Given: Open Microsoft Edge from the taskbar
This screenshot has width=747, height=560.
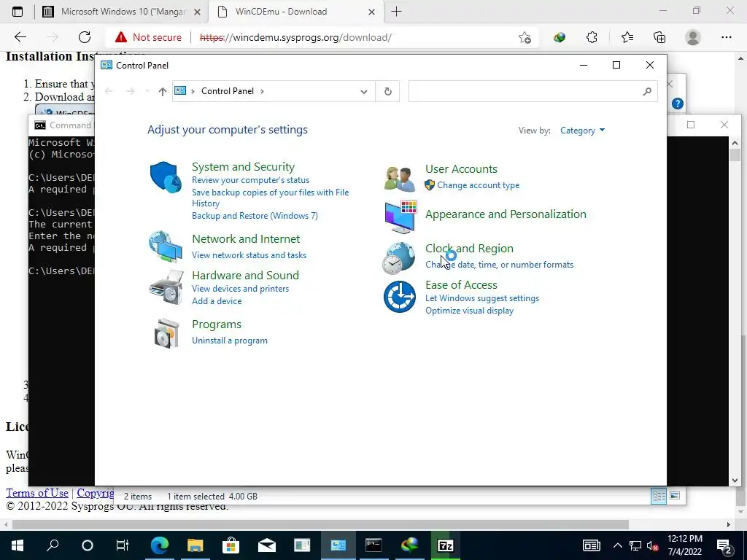Looking at the screenshot, I should pyautogui.click(x=160, y=545).
